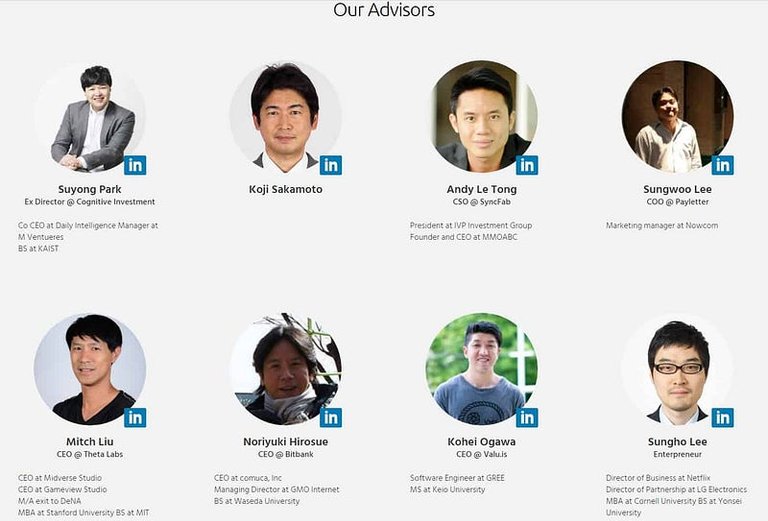
Task: Open Suyong Park's LinkedIn icon
Action: tap(135, 165)
